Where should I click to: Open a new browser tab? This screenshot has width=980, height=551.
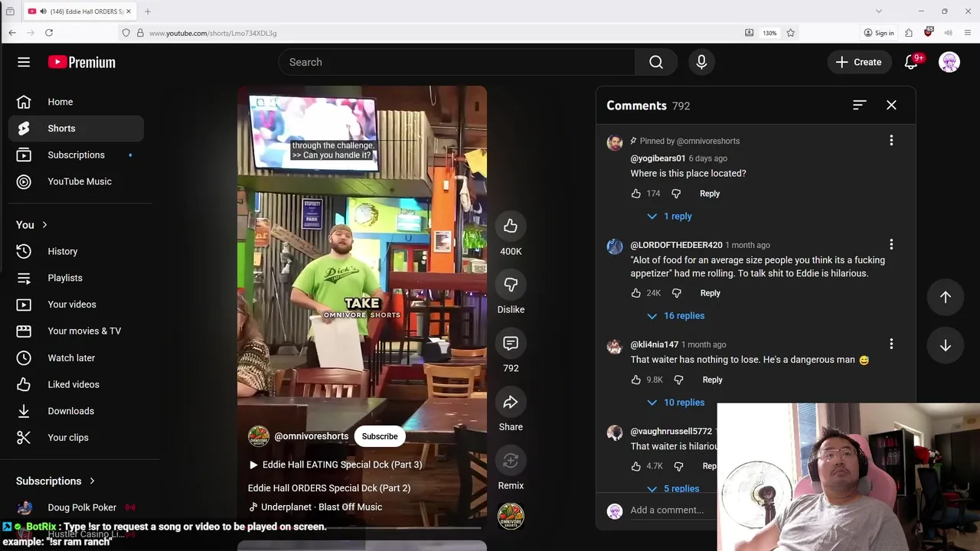148,11
